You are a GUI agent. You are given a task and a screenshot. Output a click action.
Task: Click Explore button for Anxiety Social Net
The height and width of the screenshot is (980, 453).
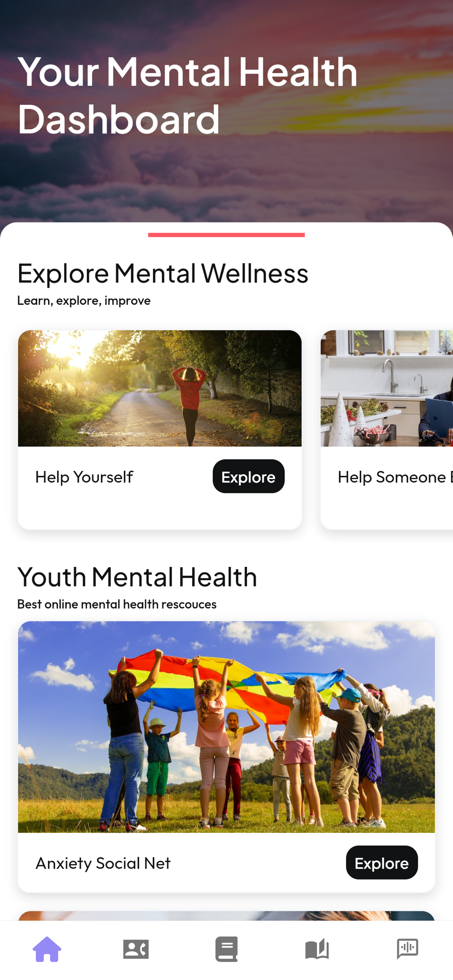tap(382, 862)
